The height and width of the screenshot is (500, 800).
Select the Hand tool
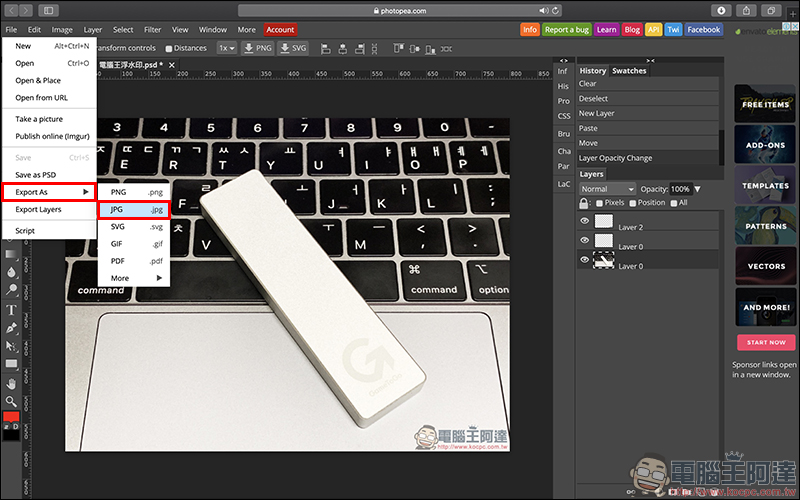(x=11, y=383)
